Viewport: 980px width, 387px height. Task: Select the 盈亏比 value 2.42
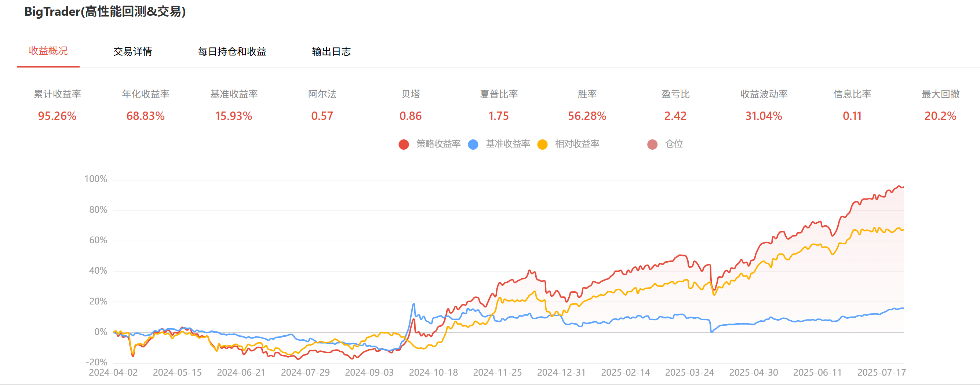tap(675, 116)
